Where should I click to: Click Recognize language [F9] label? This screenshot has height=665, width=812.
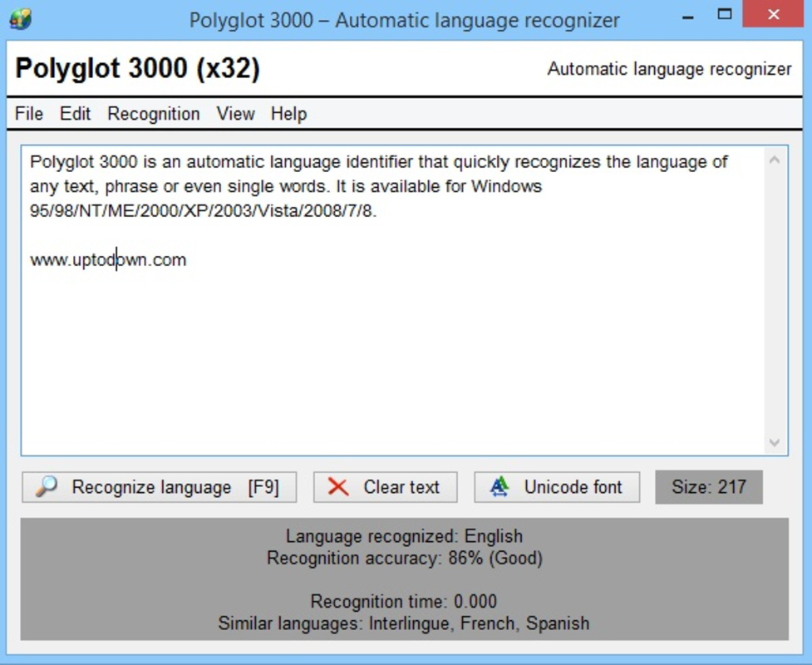[175, 487]
